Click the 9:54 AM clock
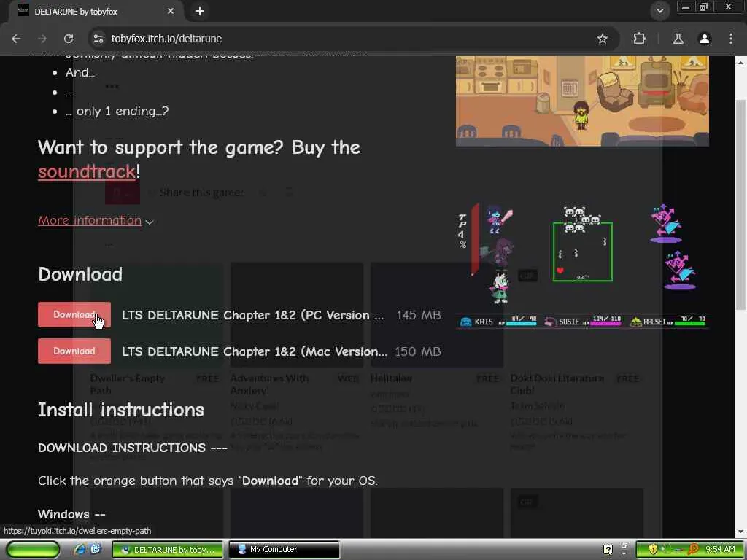The image size is (747, 560). coord(720,550)
